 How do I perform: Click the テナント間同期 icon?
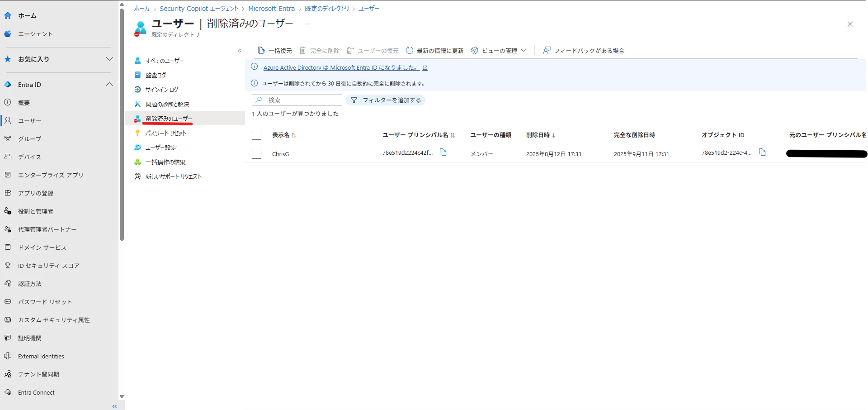8,374
